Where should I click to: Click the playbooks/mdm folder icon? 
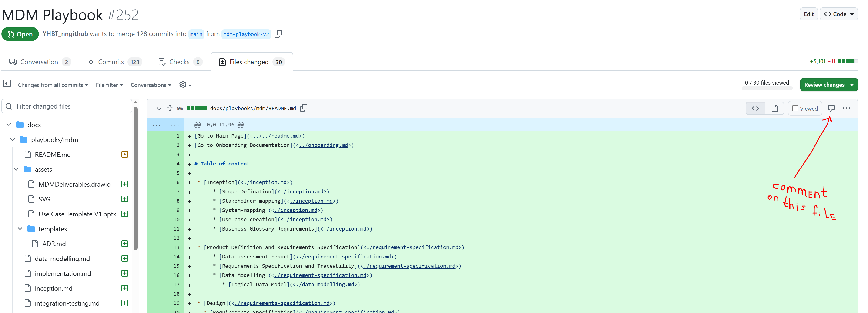[x=24, y=140]
